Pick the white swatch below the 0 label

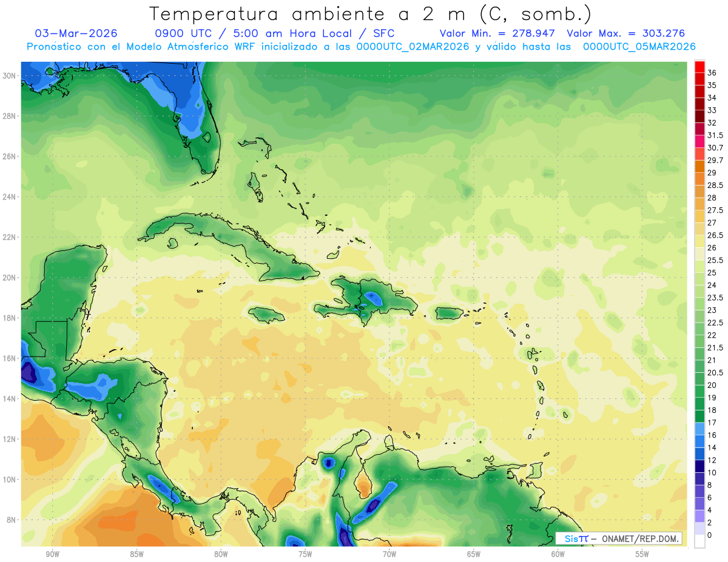(x=700, y=541)
